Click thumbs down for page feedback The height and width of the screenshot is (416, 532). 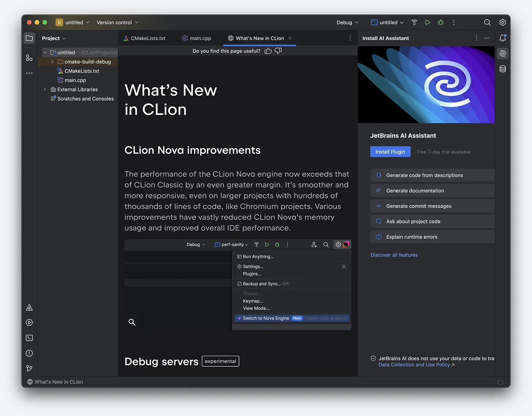coord(278,51)
